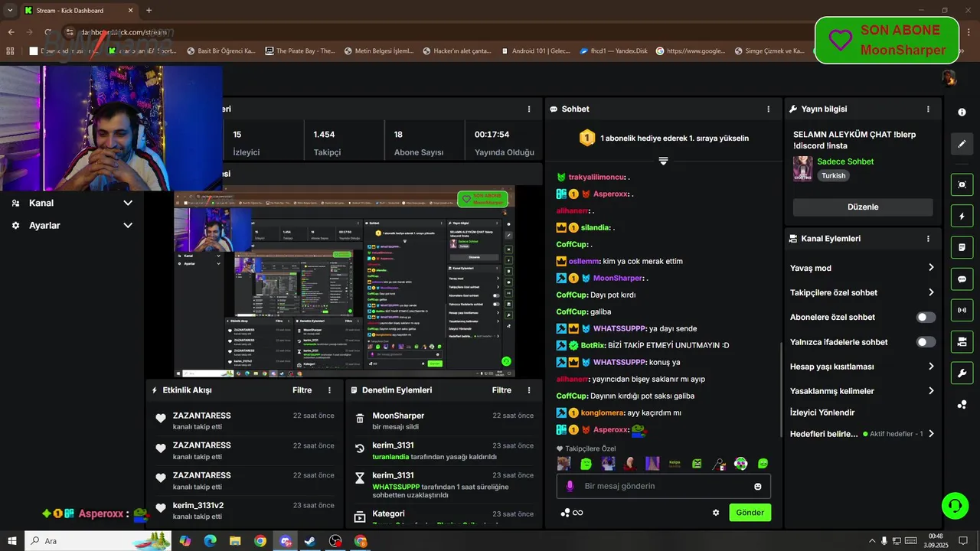The width and height of the screenshot is (980, 551).
Task: Click the pencil edit icon in right sidebar
Action: click(962, 144)
